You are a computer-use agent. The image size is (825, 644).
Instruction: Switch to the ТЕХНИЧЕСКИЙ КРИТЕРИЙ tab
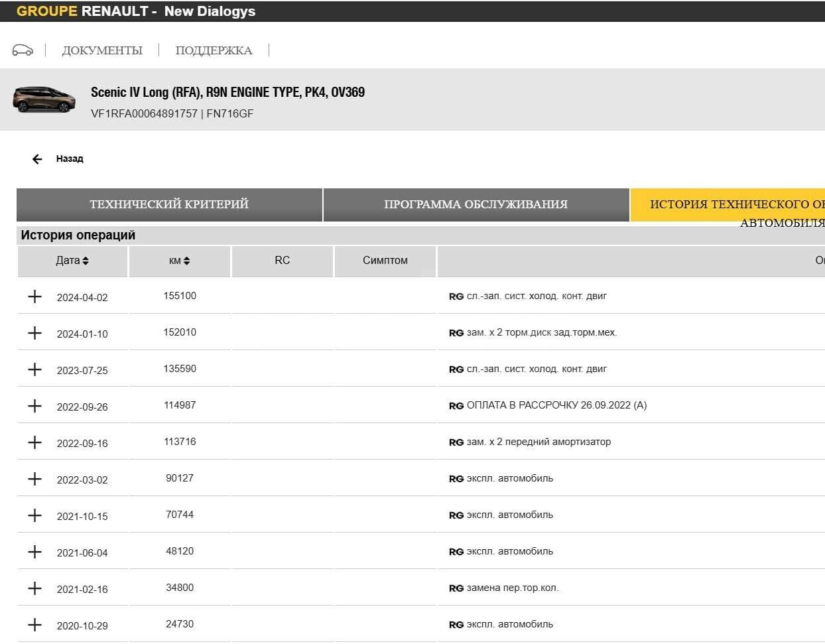pos(169,204)
